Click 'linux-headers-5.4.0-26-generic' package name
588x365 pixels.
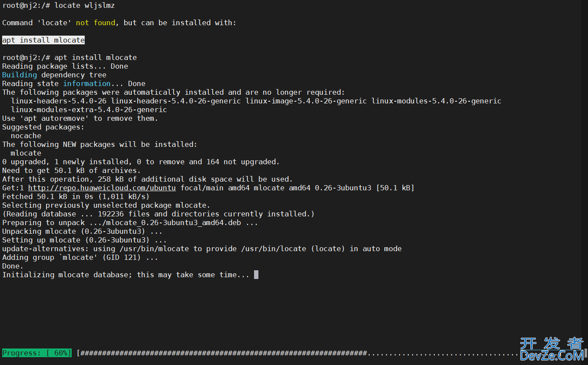(x=176, y=101)
